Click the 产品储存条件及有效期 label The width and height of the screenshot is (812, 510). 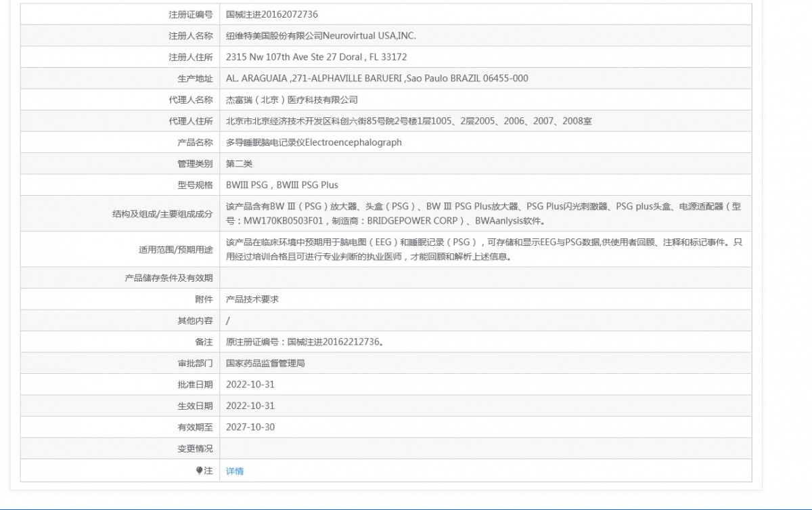(x=169, y=278)
